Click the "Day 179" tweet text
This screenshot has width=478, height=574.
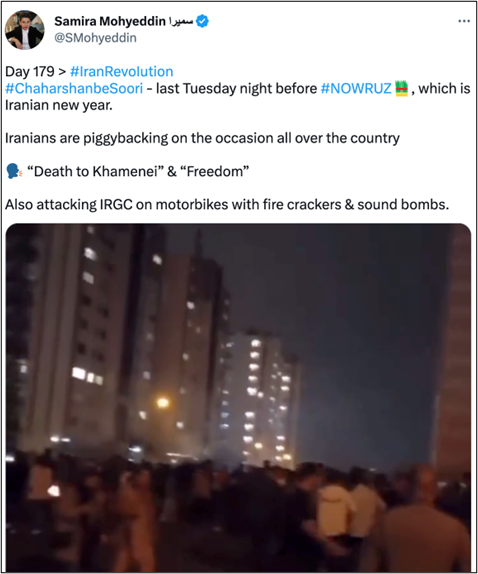pos(30,71)
